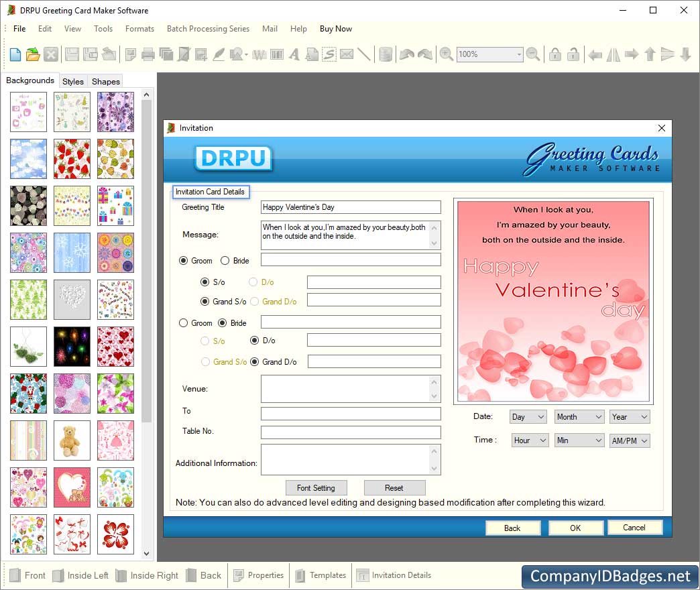Click the envelope mail toolbar icon
This screenshot has width=700, height=590.
(x=347, y=54)
